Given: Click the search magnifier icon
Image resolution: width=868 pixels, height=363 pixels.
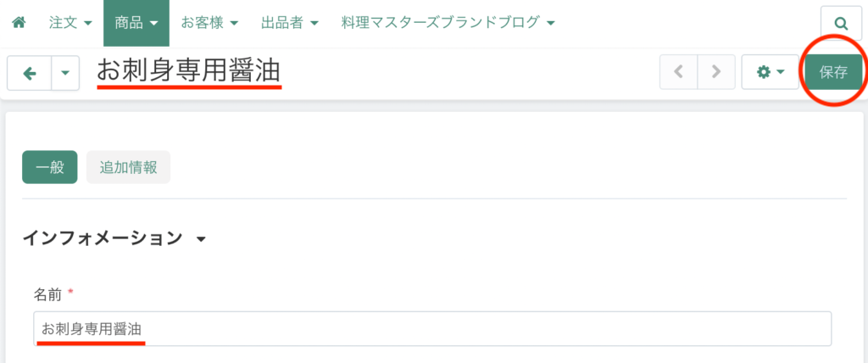Looking at the screenshot, I should (x=841, y=24).
